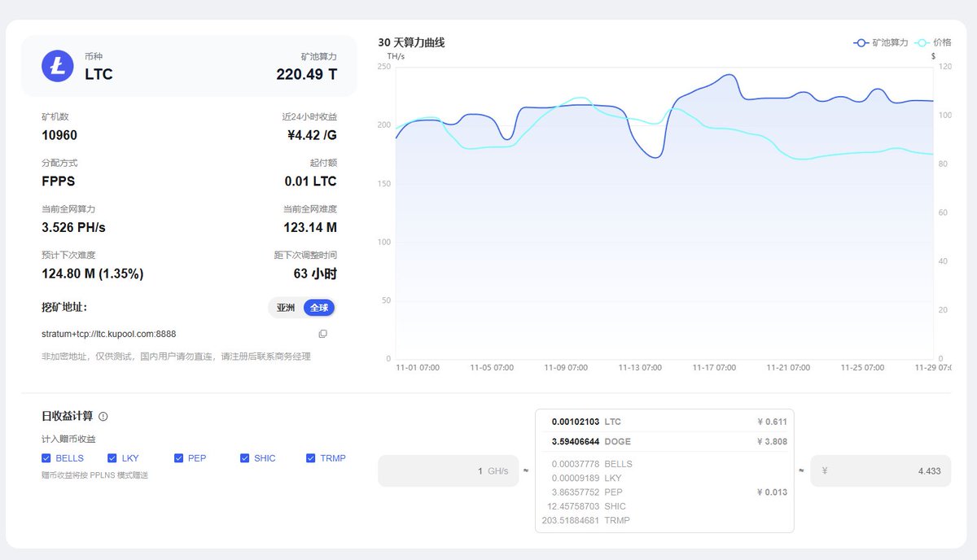Toggle the 价格 legend marker
The width and height of the screenshot is (977, 560).
(922, 42)
